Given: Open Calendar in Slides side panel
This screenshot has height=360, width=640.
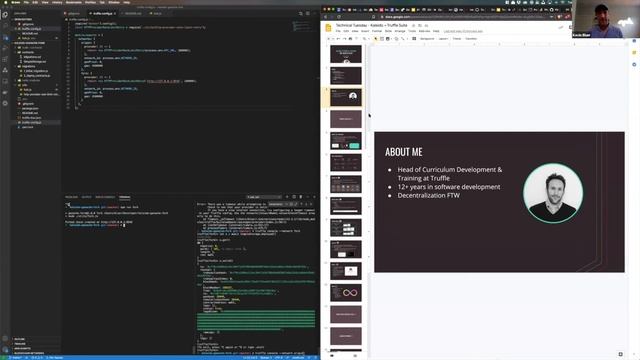Looking at the screenshot, I should click(x=634, y=41).
